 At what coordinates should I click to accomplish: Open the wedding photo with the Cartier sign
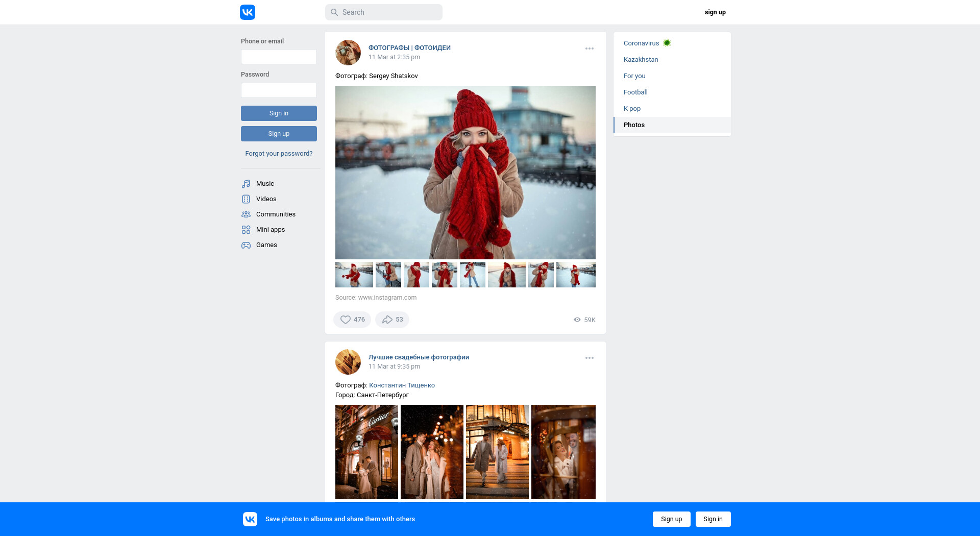[x=366, y=452]
